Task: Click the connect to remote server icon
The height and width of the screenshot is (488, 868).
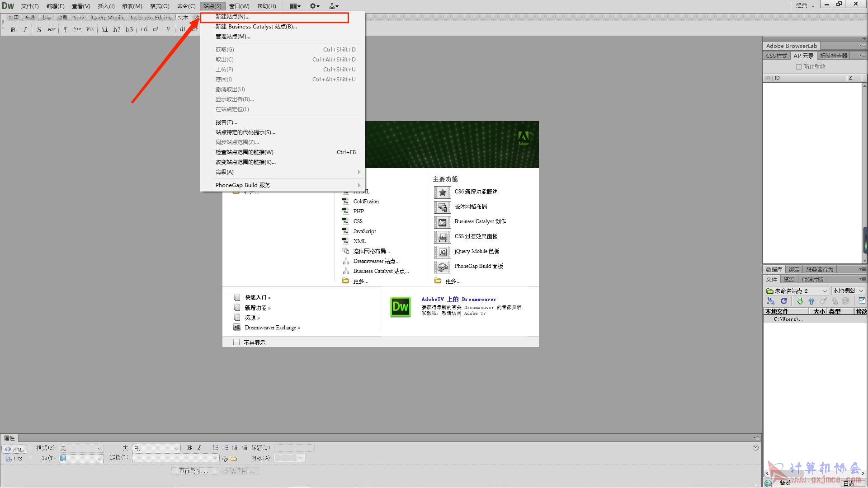Action: tap(771, 301)
